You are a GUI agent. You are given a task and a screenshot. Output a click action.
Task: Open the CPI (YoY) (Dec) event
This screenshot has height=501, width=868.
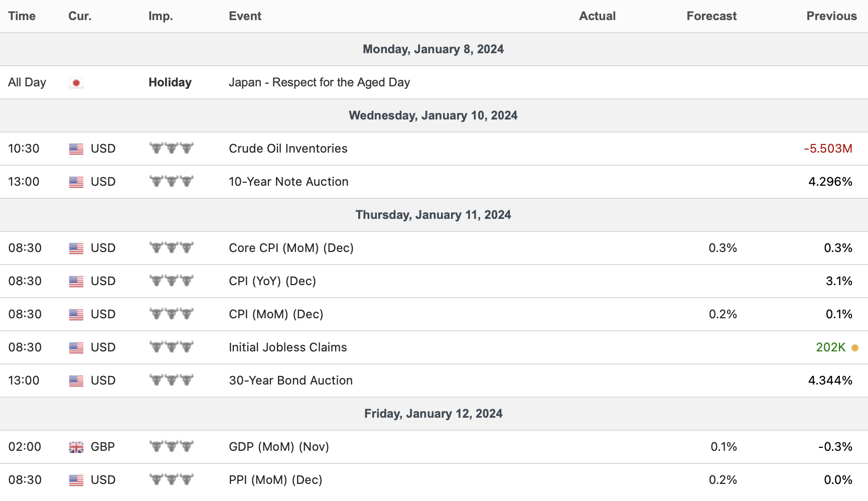[272, 281]
